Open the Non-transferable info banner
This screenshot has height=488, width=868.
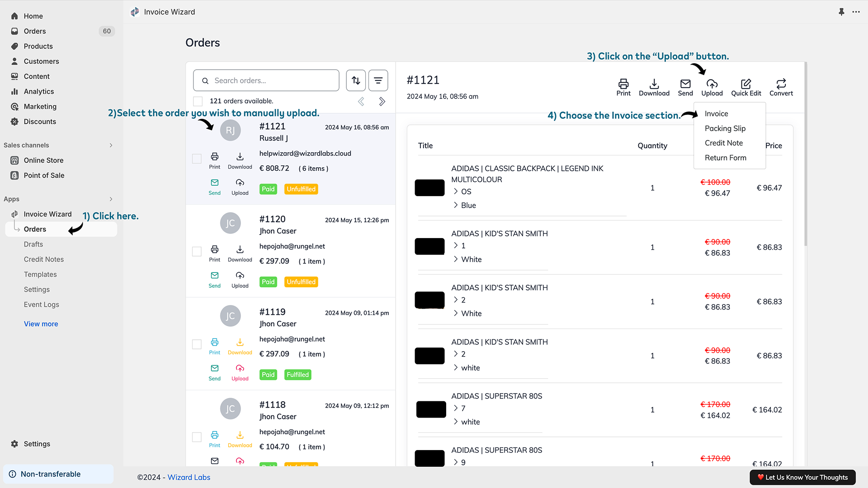(58, 474)
